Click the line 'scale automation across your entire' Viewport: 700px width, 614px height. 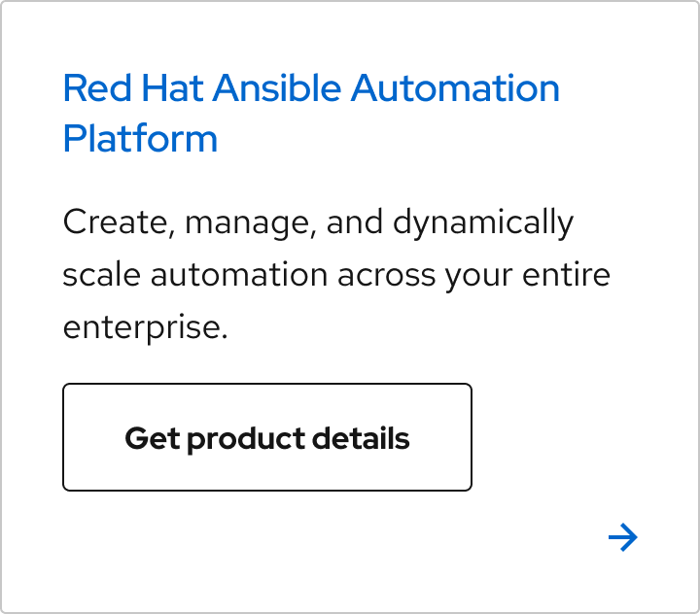click(x=335, y=275)
